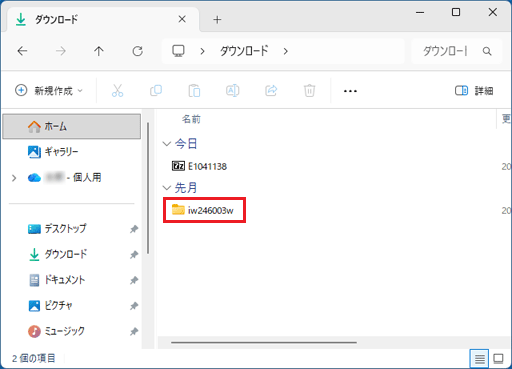Image resolution: width=512 pixels, height=369 pixels.
Task: Switch to large thumbnails view button
Action: 498,359
